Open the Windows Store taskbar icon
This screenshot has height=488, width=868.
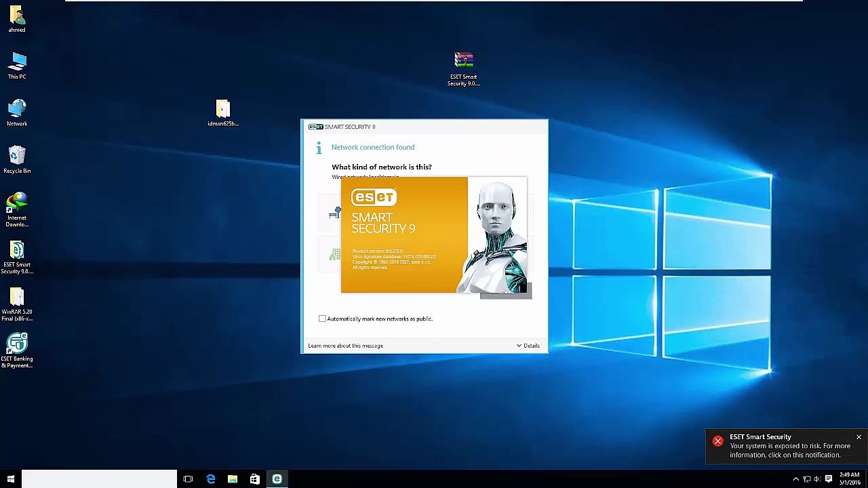(255, 479)
